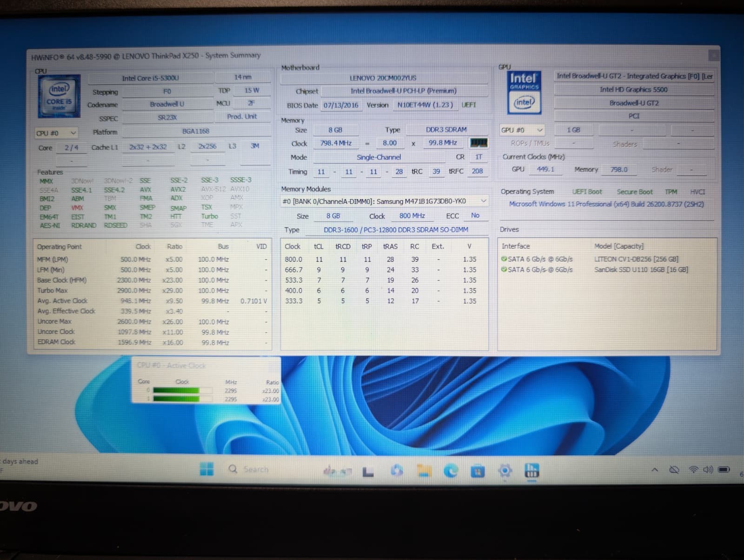The height and width of the screenshot is (560, 744).
Task: Click the RDSEED feature label
Action: point(115,225)
